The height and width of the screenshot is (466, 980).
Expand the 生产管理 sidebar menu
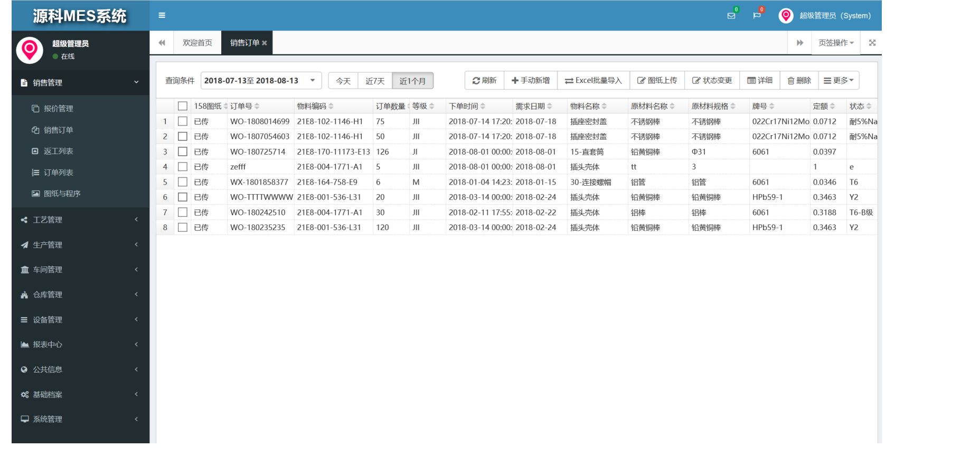point(79,245)
